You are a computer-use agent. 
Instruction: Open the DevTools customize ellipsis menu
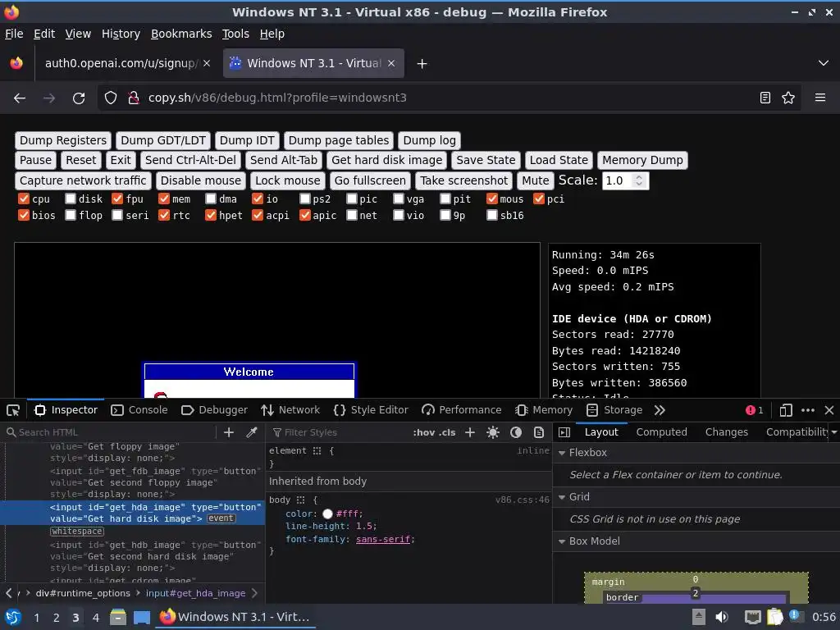point(808,410)
